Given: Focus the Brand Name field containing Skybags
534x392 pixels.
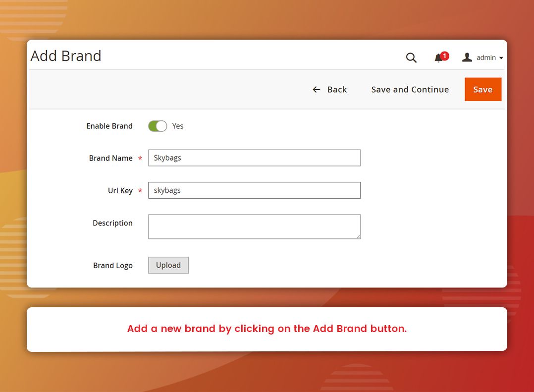Looking at the screenshot, I should [254, 158].
